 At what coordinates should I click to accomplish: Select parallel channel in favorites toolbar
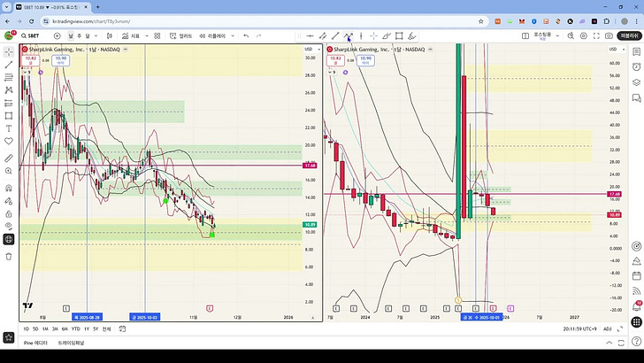tap(323, 35)
